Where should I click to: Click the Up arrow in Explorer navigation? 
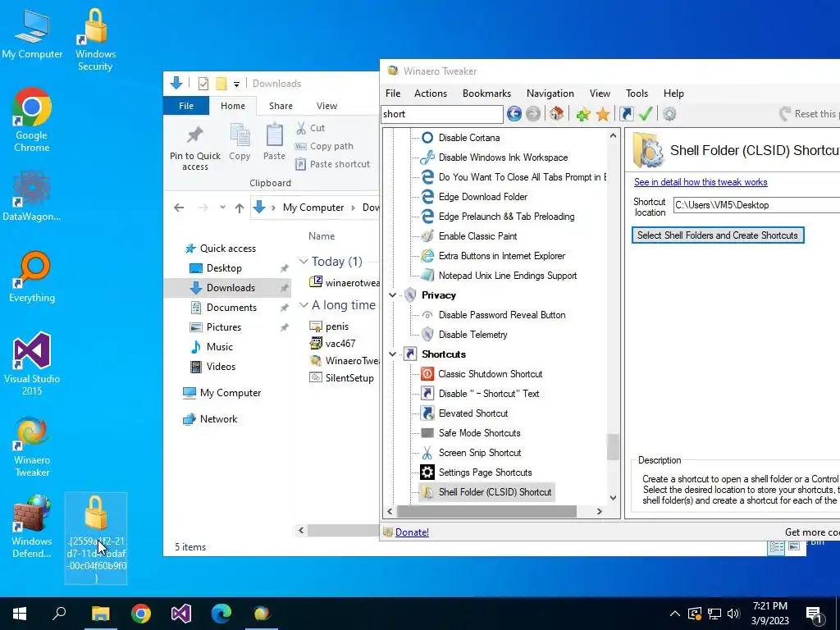240,208
